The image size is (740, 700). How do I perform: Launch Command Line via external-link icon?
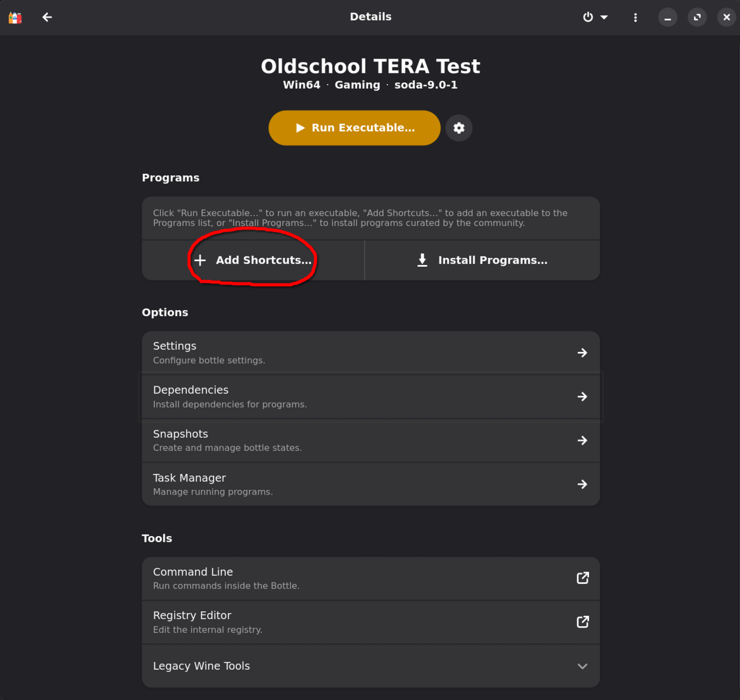pos(582,578)
